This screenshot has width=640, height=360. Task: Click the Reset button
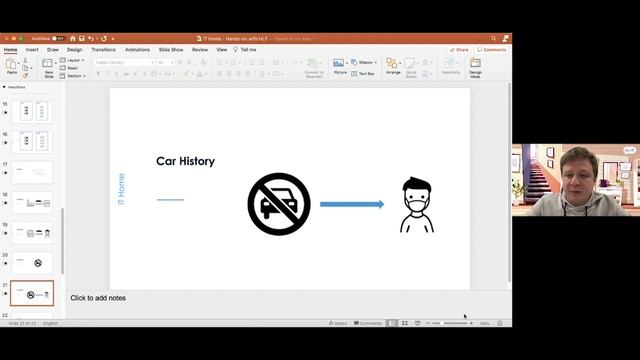(x=69, y=68)
